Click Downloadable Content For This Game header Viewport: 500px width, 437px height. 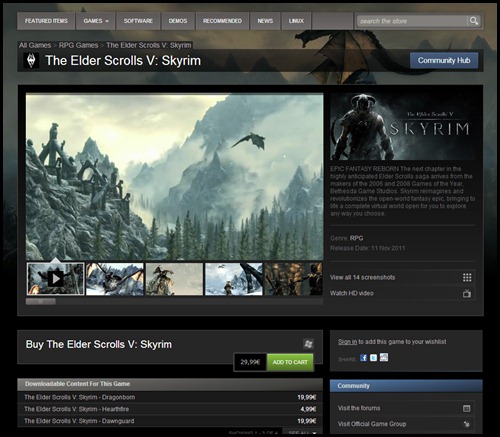click(170, 384)
